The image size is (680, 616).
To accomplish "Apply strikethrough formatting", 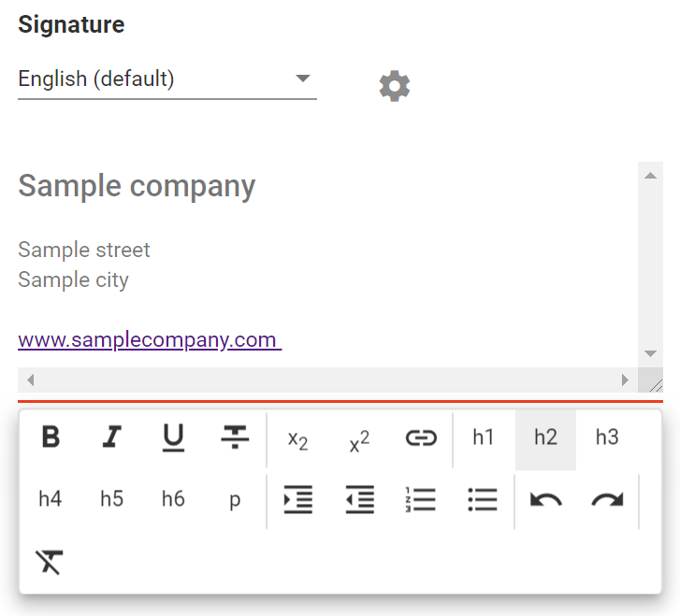I will [235, 437].
